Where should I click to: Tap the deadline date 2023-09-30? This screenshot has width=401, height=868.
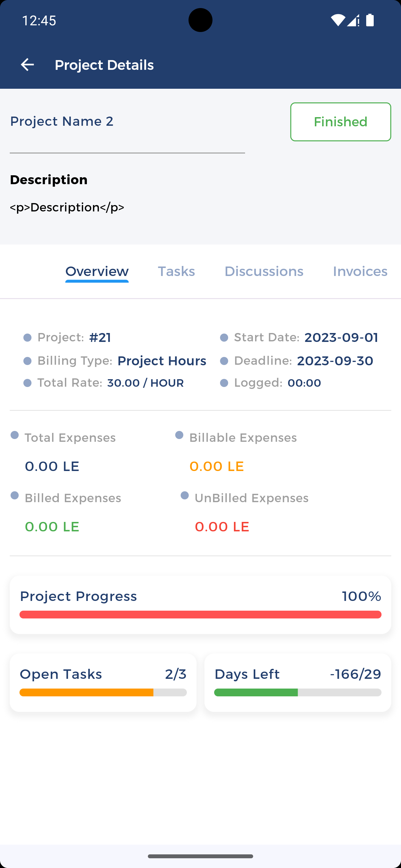coord(335,361)
